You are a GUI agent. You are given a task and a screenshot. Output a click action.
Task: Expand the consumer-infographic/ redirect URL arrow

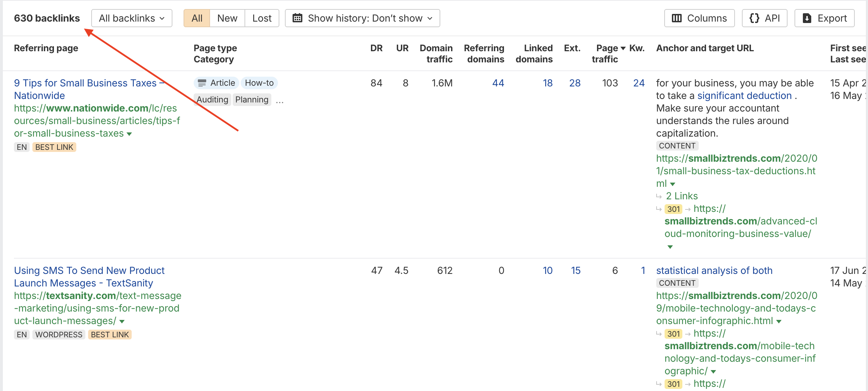pos(713,371)
